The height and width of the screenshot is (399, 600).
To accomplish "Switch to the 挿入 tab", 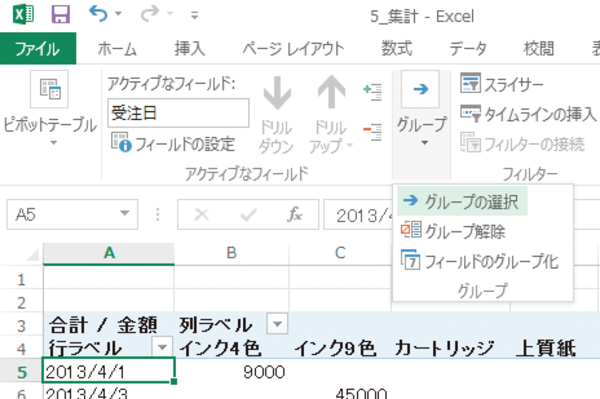I will [x=190, y=49].
